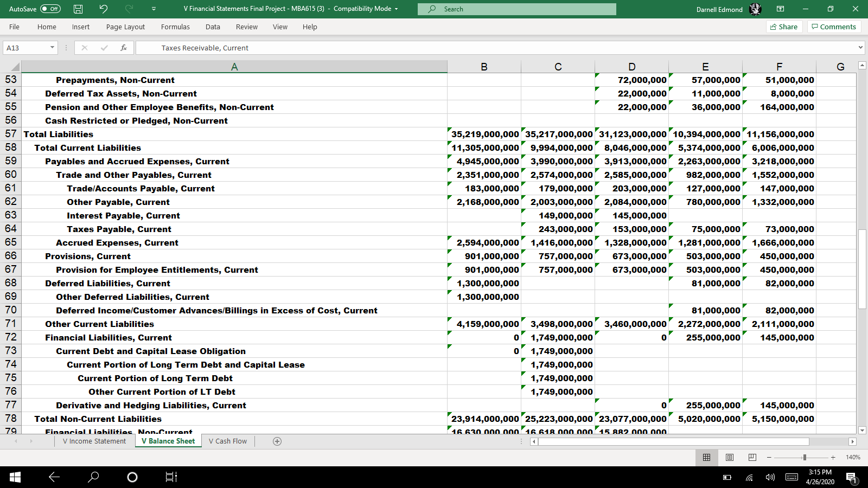Click cell Total Current Liabilities
The image size is (868, 488).
coord(234,147)
